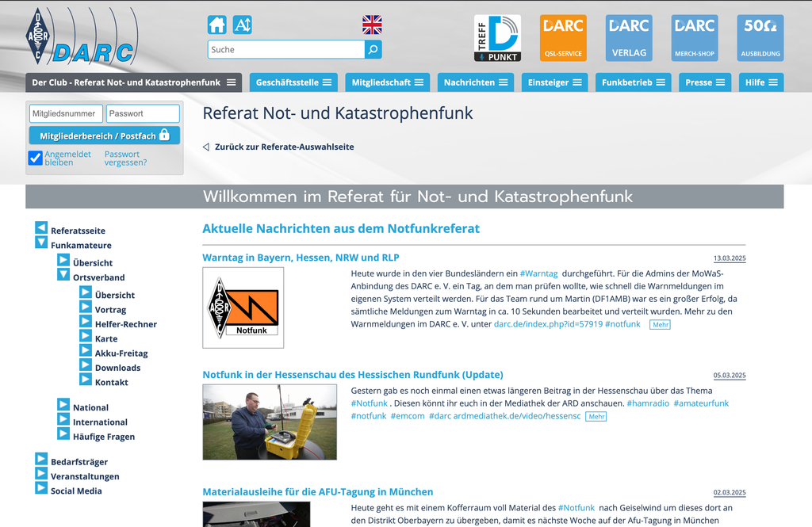Click the font size adjustment icon
This screenshot has width=812, height=527.
(242, 25)
